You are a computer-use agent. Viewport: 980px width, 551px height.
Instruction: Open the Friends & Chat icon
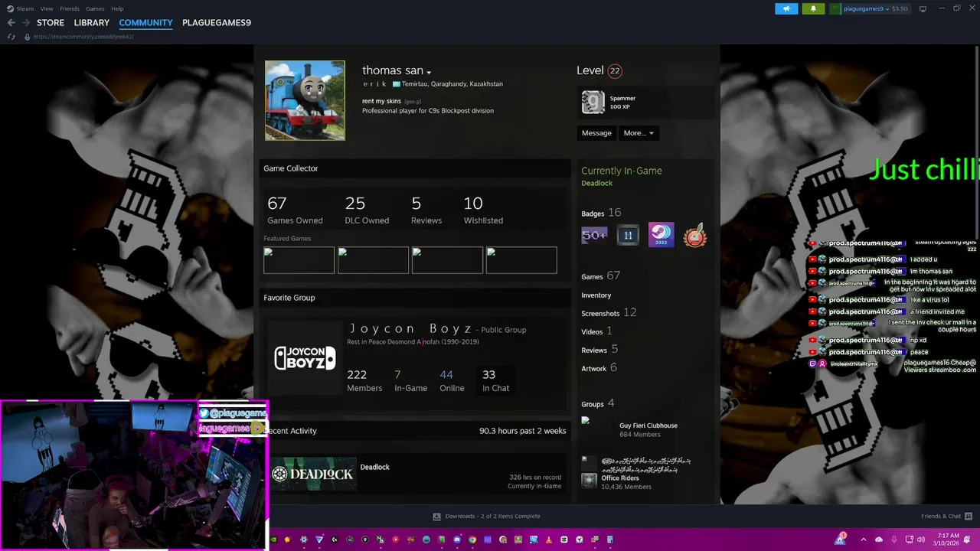pyautogui.click(x=968, y=516)
